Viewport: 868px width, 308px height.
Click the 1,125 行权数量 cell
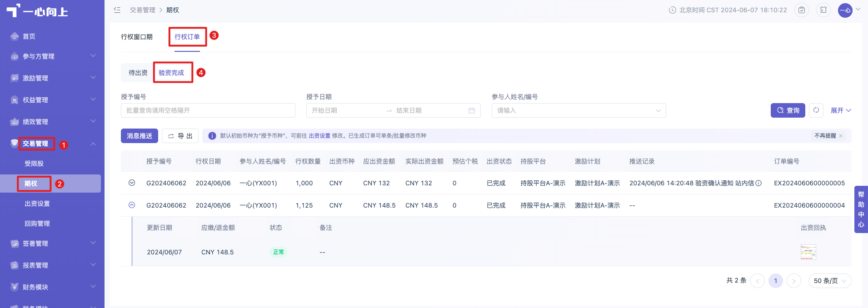pos(304,205)
